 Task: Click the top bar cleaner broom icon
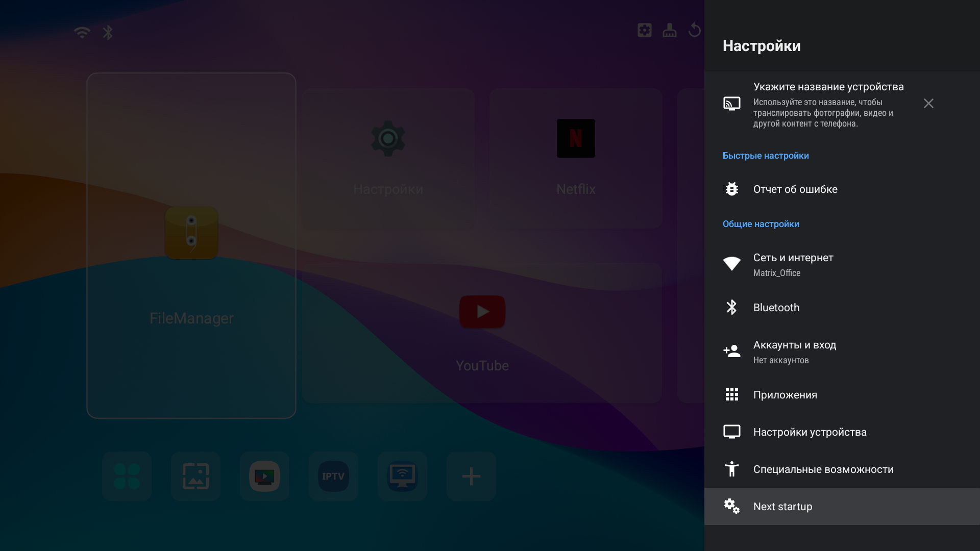669,31
